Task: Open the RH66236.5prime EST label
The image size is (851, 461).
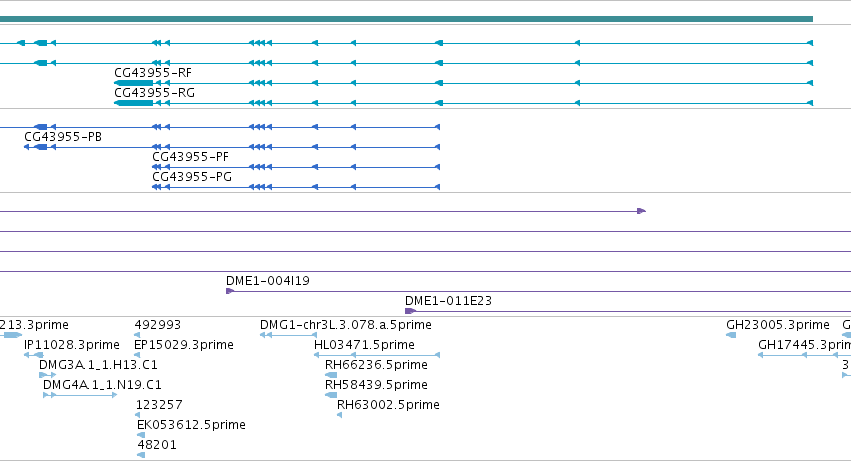Action: click(376, 365)
